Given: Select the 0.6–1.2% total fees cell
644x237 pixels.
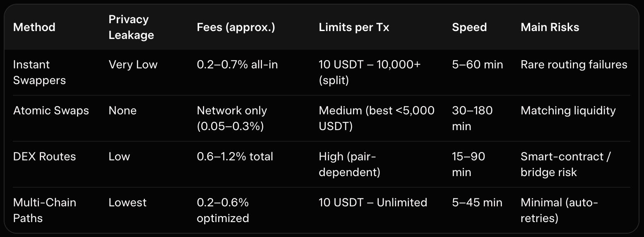Looking at the screenshot, I should [x=235, y=157].
